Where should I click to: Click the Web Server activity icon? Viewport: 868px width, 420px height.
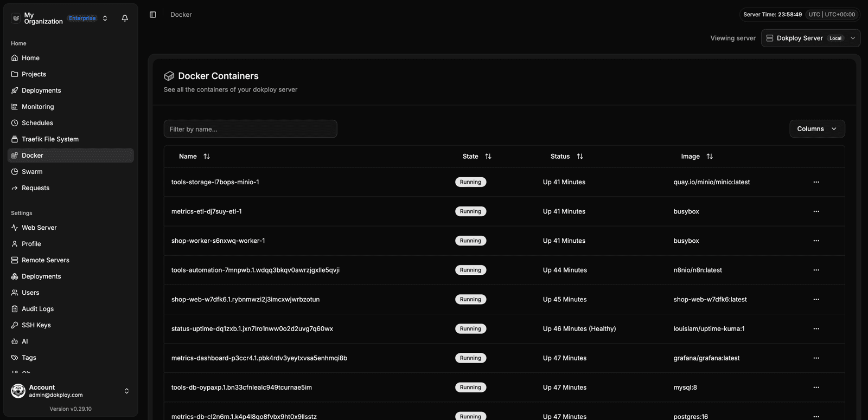[x=15, y=228]
